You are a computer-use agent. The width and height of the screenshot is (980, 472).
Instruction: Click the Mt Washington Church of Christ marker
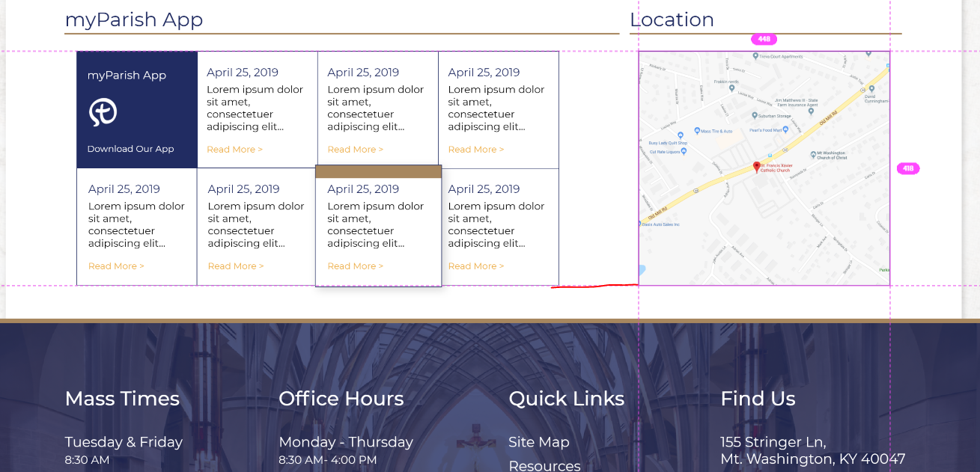tap(812, 153)
